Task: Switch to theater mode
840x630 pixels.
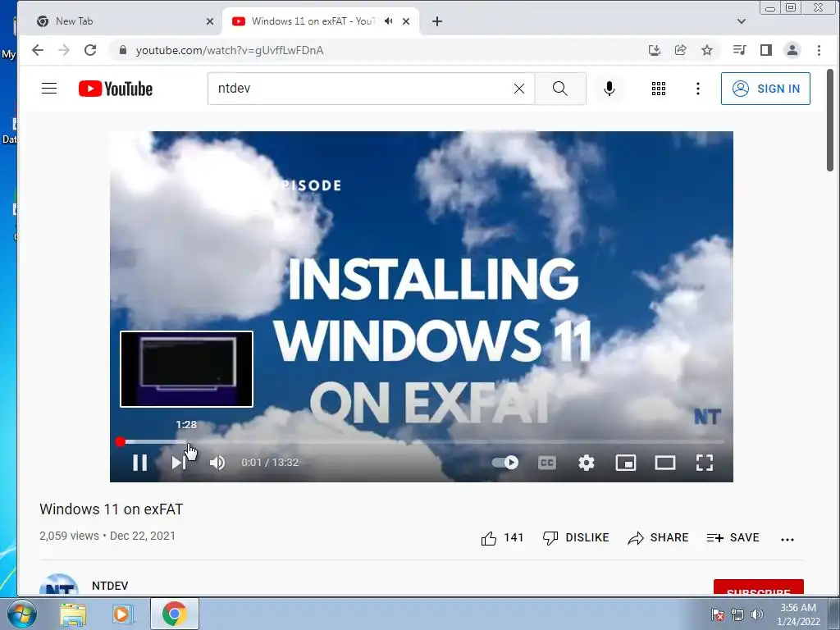Action: pos(664,463)
